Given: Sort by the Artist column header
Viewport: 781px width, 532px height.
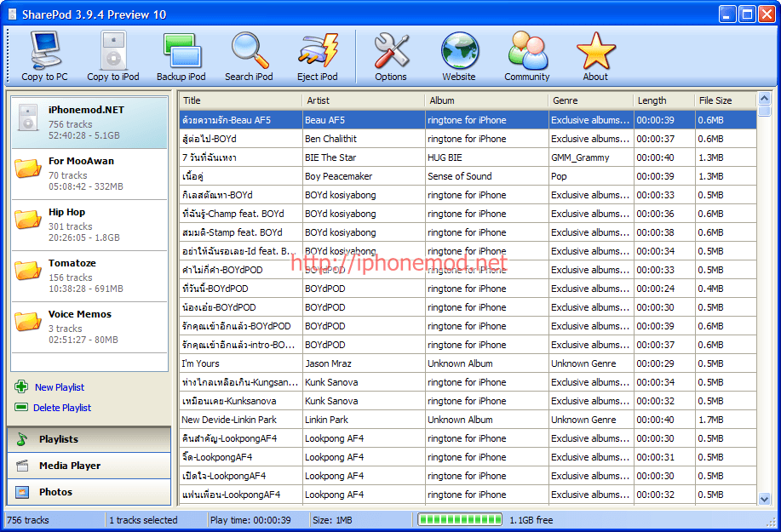Looking at the screenshot, I should click(x=363, y=100).
